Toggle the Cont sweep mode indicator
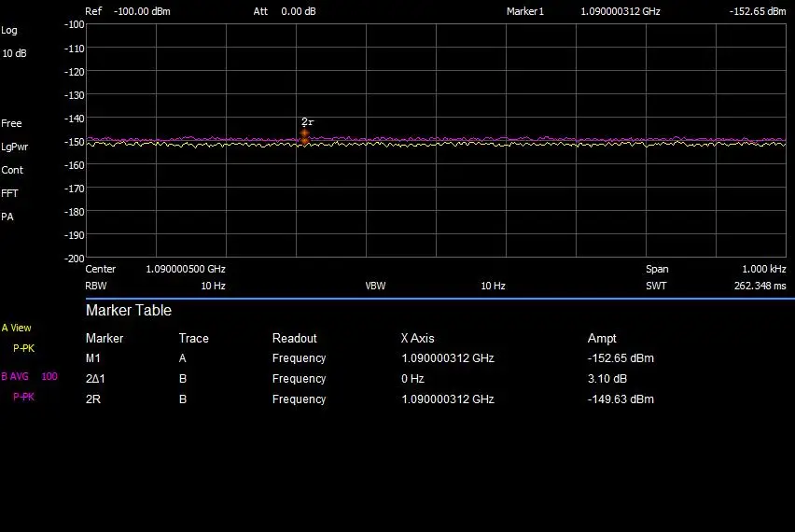Image resolution: width=795 pixels, height=532 pixels. tap(12, 170)
